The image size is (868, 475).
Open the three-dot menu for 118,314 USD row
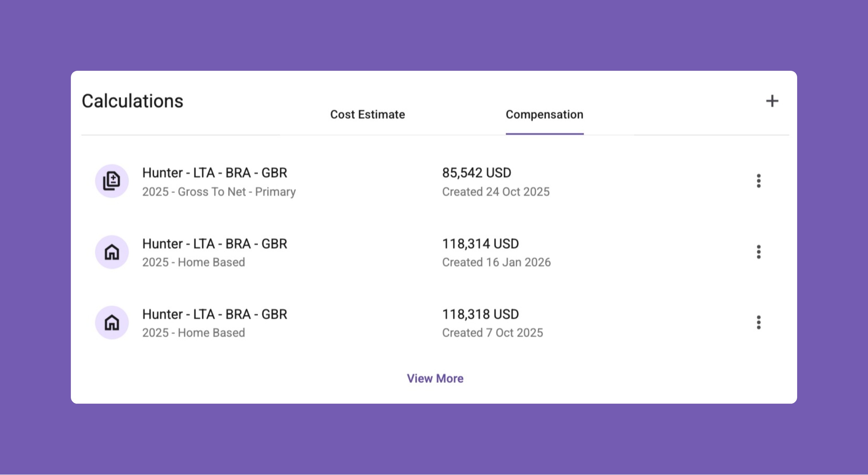(x=758, y=252)
